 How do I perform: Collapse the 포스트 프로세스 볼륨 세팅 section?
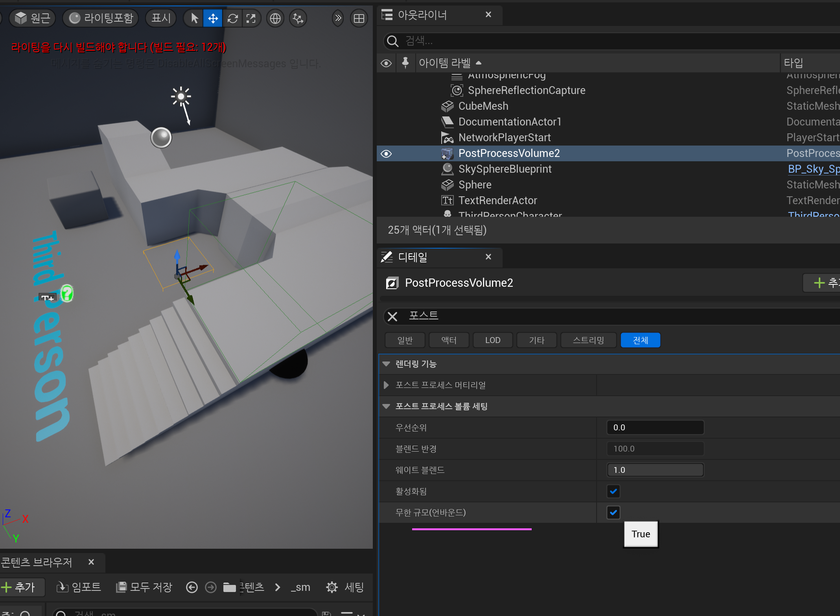coord(386,406)
